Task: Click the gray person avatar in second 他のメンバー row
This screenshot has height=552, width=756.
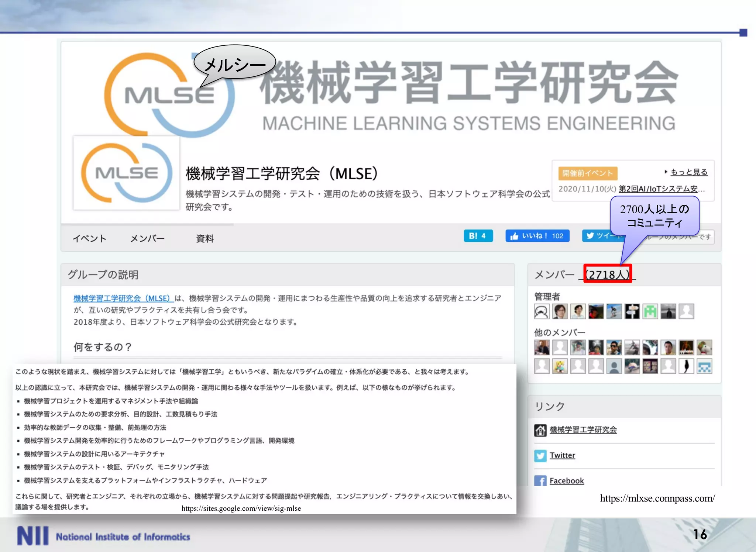Action: tap(614, 366)
